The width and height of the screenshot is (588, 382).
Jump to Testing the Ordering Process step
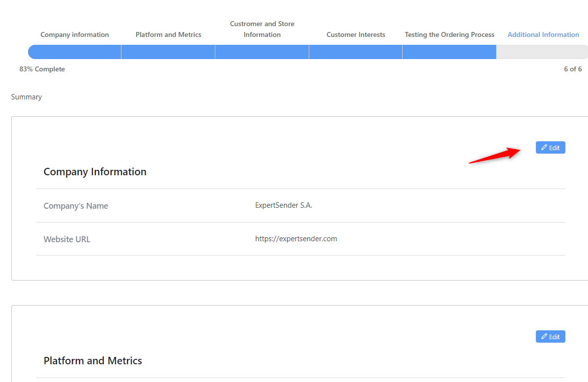click(x=449, y=35)
